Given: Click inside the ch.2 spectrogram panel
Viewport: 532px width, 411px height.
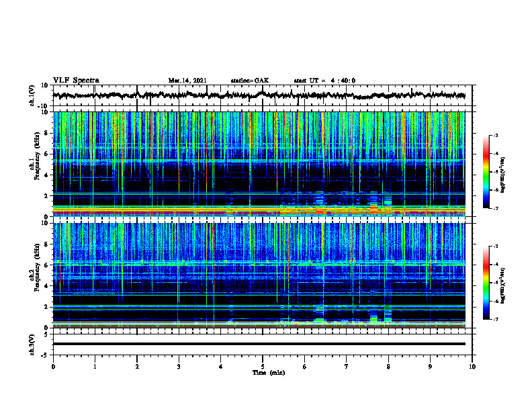Looking at the screenshot, I should click(259, 275).
